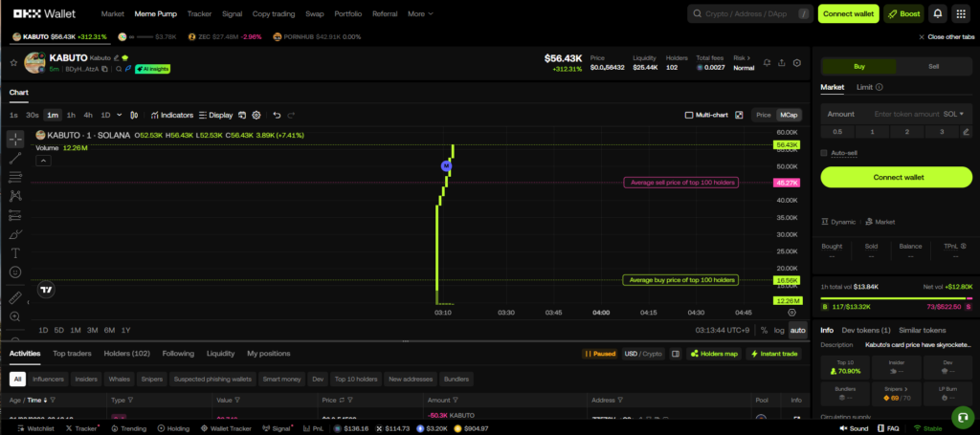Switch to the Top traders tab
This screenshot has height=435, width=980.
coord(72,354)
